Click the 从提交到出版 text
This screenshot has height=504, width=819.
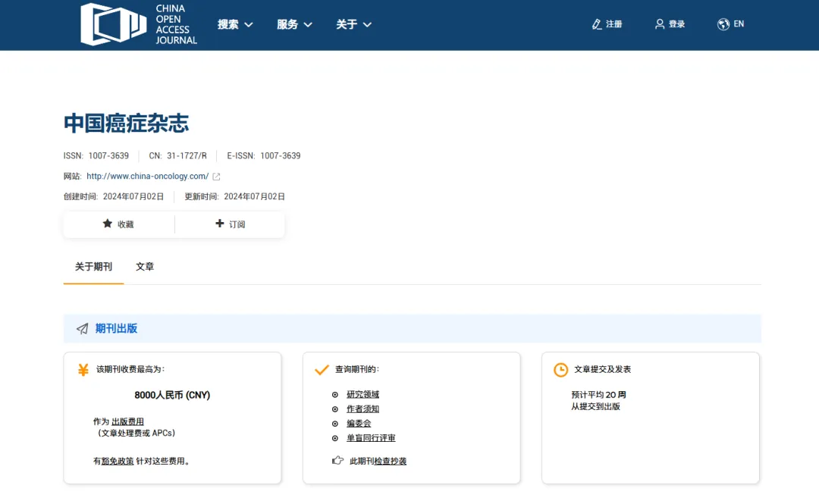point(595,406)
